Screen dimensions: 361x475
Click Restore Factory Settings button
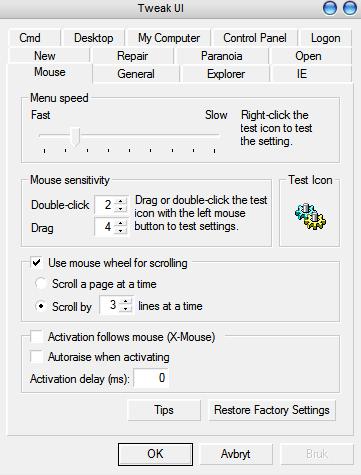tap(272, 410)
